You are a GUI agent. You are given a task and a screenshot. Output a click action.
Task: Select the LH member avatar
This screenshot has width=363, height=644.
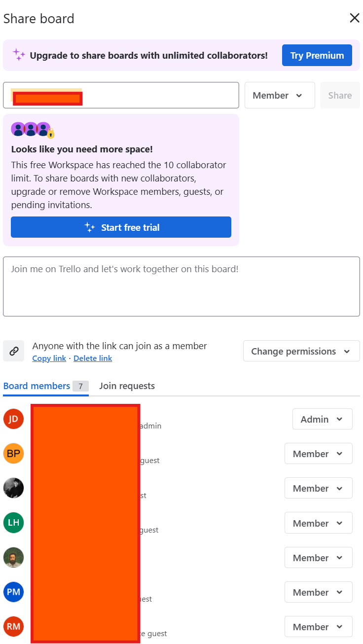(13, 522)
